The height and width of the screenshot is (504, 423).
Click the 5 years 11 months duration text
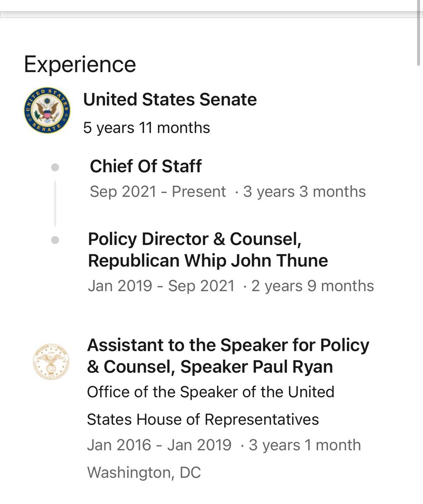click(x=146, y=127)
